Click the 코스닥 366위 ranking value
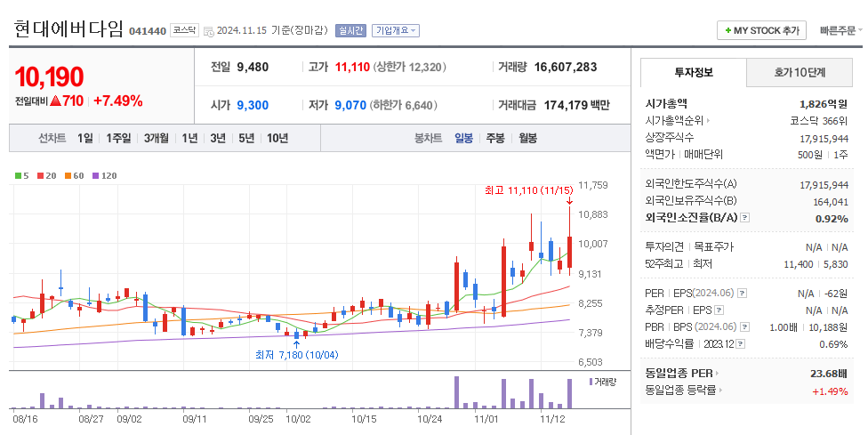Image resolution: width=868 pixels, height=435 pixels. (818, 121)
